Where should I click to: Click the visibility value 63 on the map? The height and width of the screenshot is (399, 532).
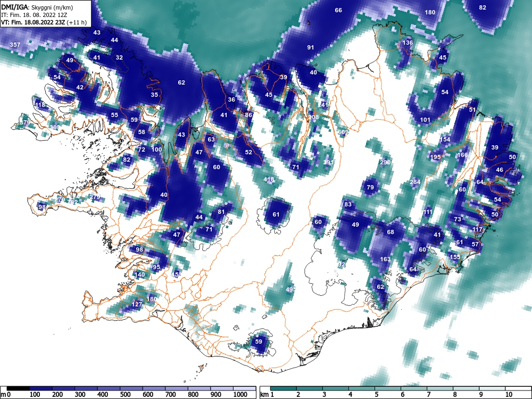pos(211,139)
